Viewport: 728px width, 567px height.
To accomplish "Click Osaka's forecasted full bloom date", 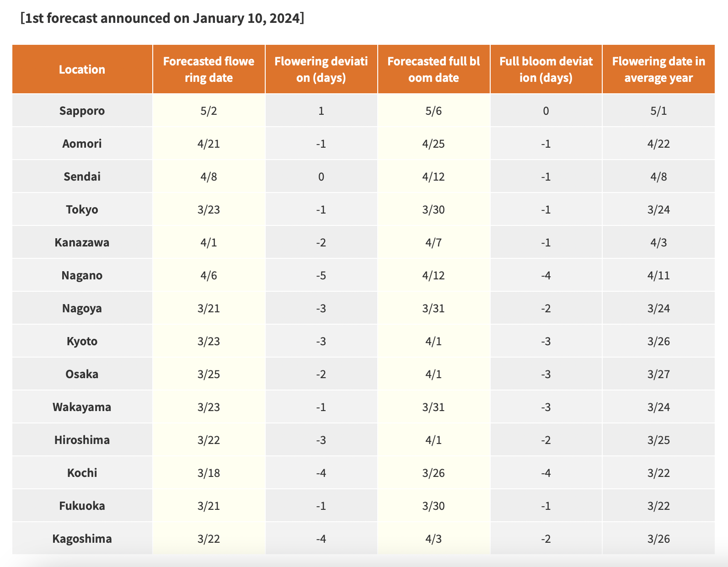I will [434, 374].
